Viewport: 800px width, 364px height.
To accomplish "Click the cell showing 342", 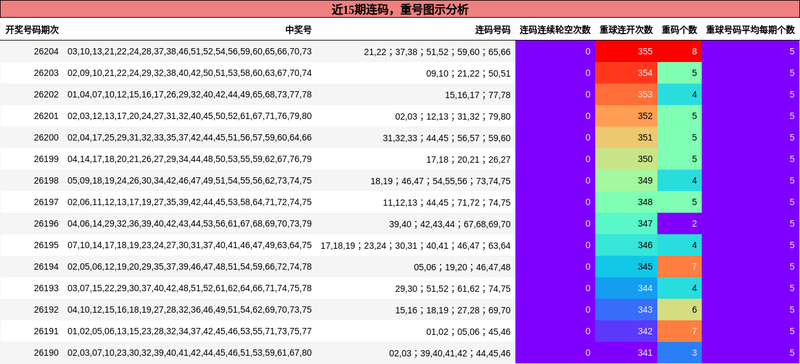I will click(x=627, y=331).
